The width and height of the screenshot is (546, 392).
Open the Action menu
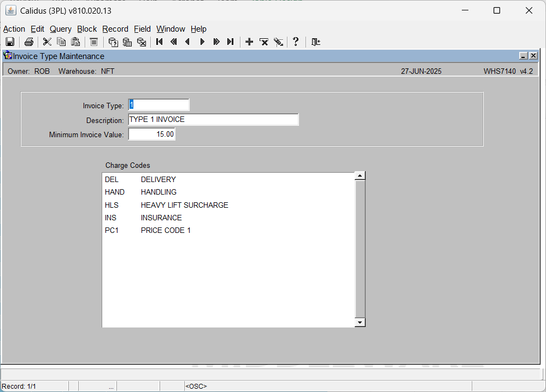tap(14, 29)
